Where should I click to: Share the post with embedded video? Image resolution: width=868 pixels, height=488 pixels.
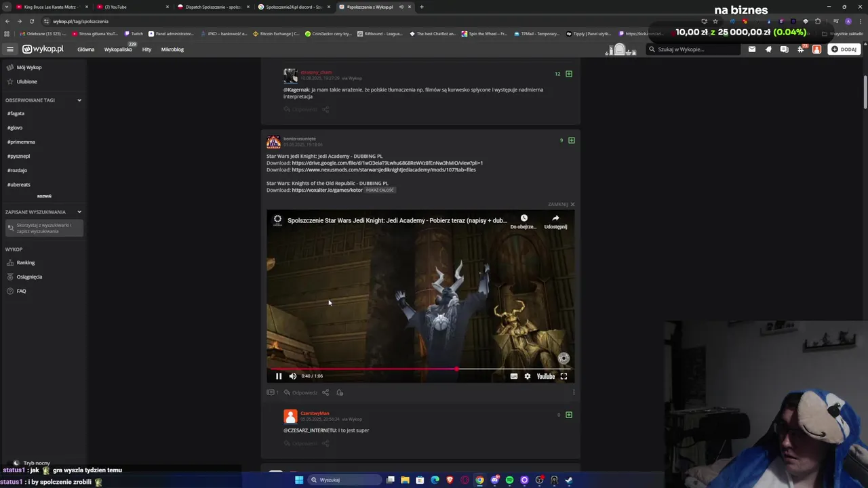pos(325,392)
